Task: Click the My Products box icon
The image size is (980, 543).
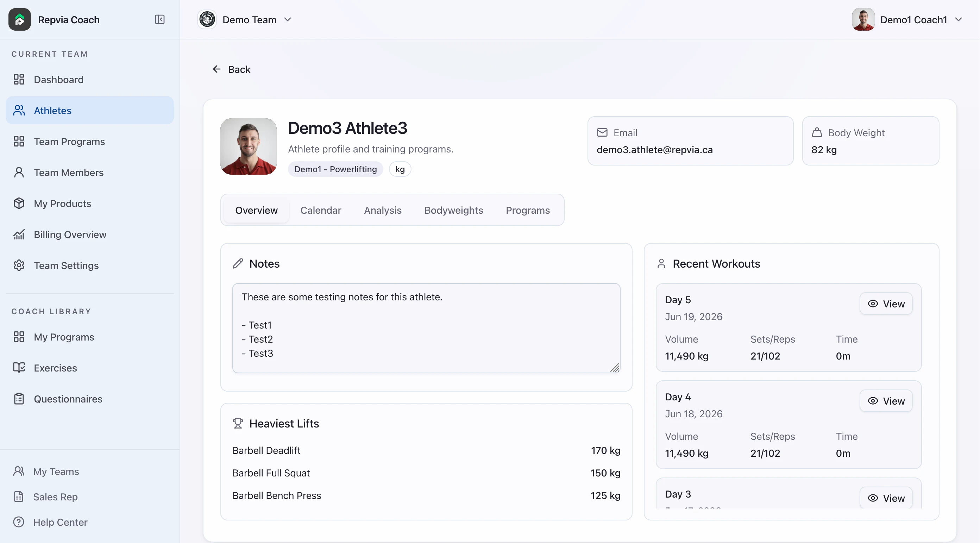Action: pyautogui.click(x=19, y=204)
